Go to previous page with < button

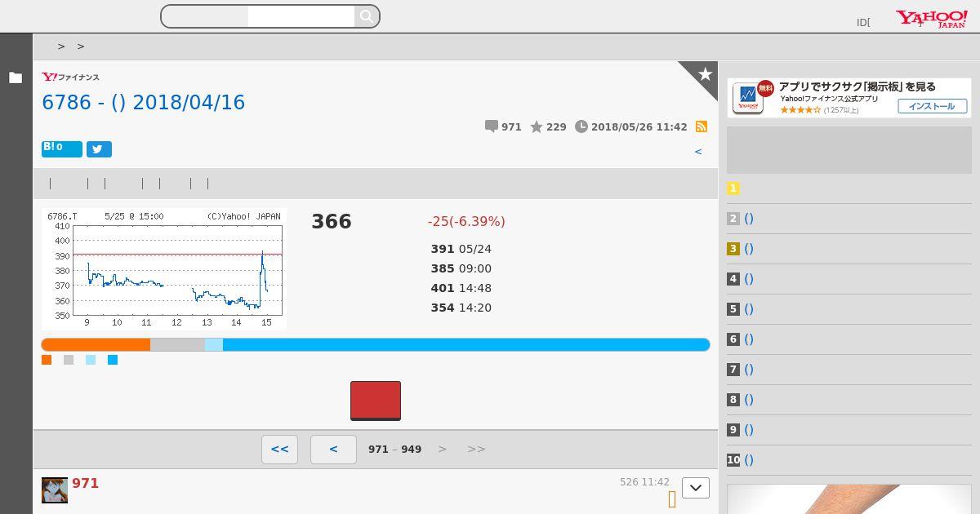coord(333,450)
